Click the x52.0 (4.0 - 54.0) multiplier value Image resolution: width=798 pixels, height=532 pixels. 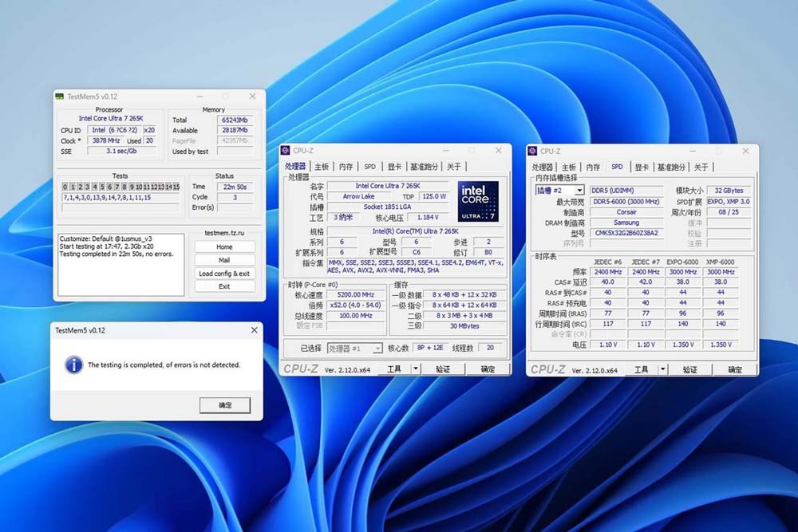point(356,305)
